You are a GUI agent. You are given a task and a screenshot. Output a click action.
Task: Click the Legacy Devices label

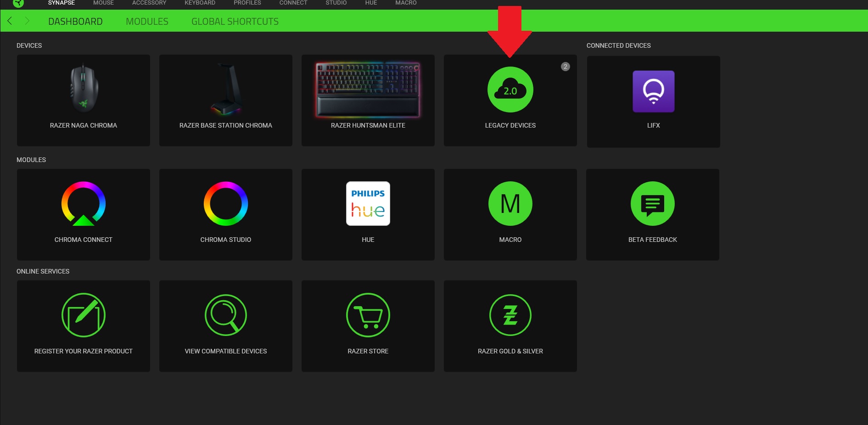[x=510, y=125]
